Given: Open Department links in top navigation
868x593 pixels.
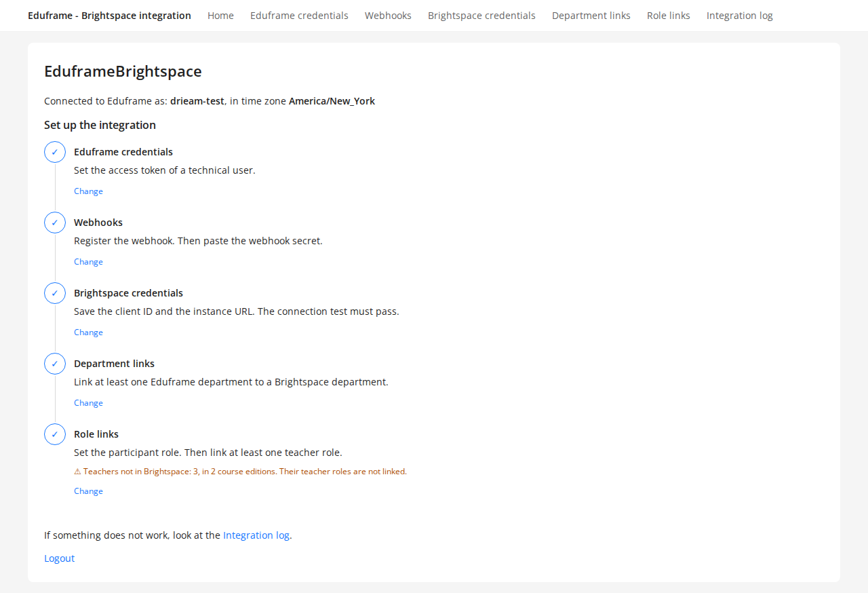Looking at the screenshot, I should tap(591, 16).
